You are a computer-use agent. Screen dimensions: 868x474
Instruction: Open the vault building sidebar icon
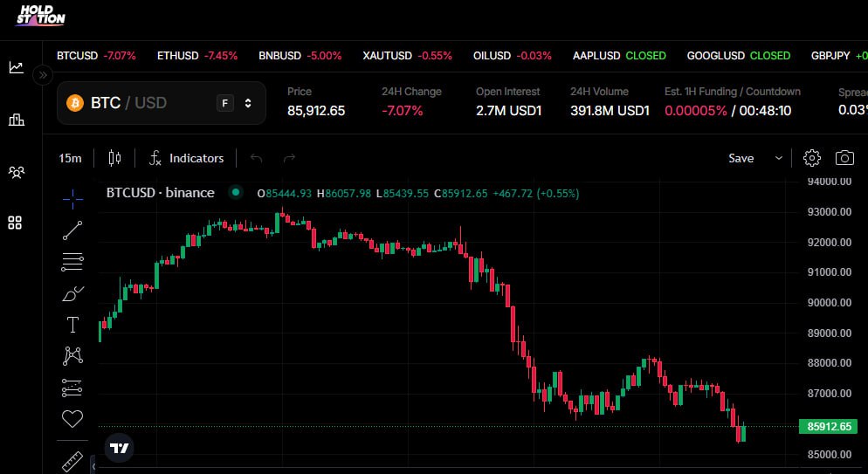(16, 120)
